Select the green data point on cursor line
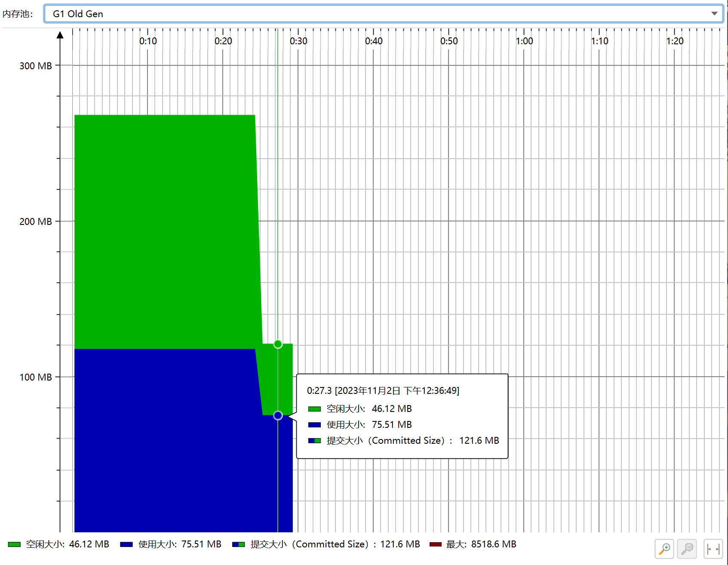This screenshot has width=728, height=565. click(x=278, y=344)
